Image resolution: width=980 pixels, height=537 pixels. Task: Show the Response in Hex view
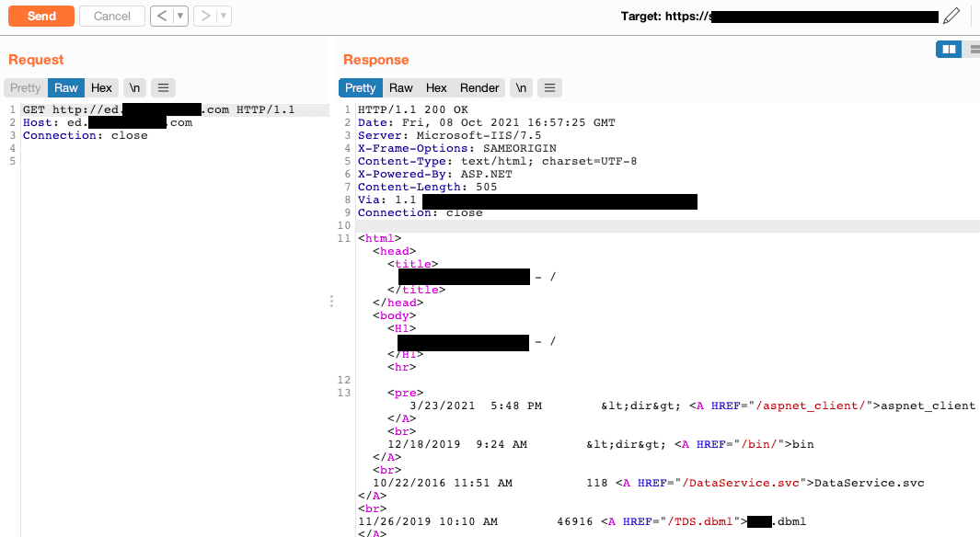coord(436,88)
